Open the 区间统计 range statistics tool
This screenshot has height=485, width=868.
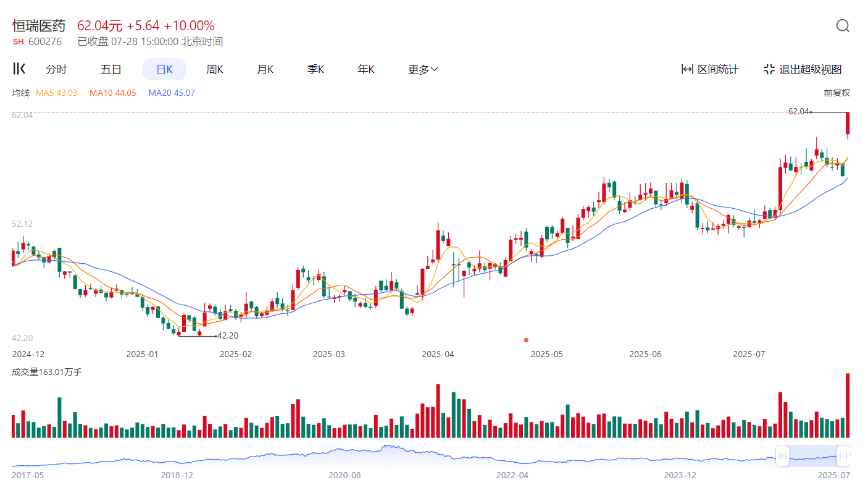tap(710, 69)
